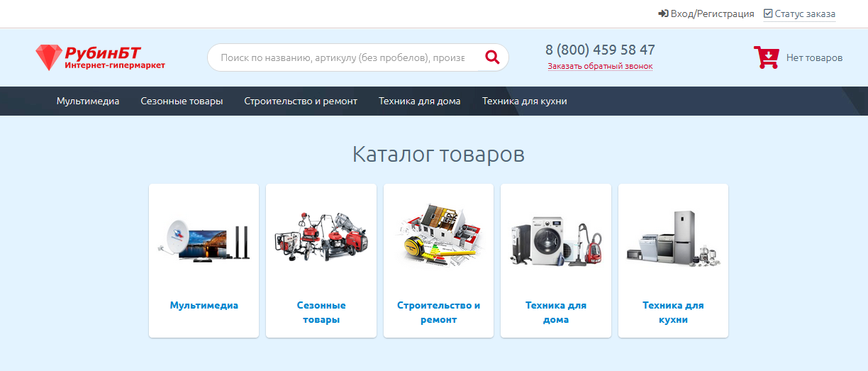Open Строительство и ремонт in the navigation bar
868x371 pixels.
301,101
